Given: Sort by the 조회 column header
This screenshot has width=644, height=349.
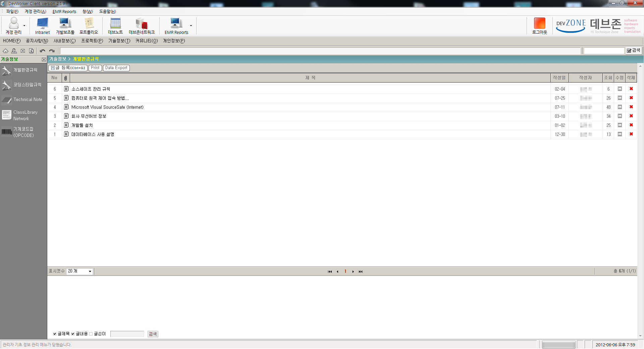Looking at the screenshot, I should point(608,78).
